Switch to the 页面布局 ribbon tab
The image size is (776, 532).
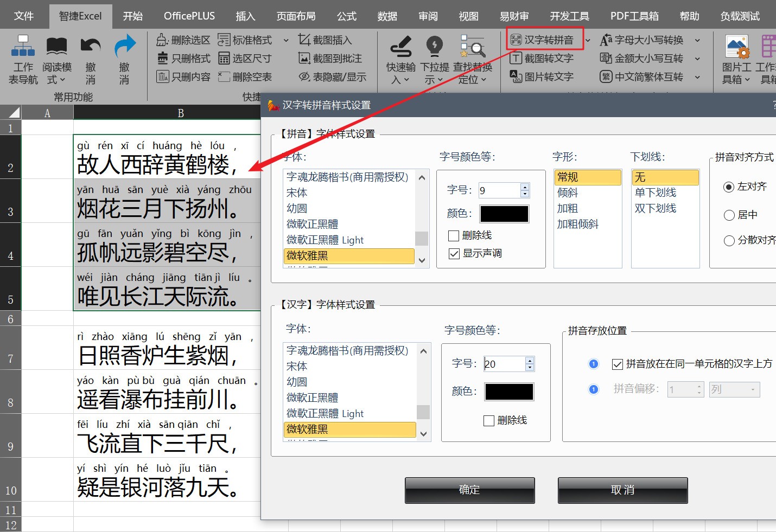pos(296,16)
